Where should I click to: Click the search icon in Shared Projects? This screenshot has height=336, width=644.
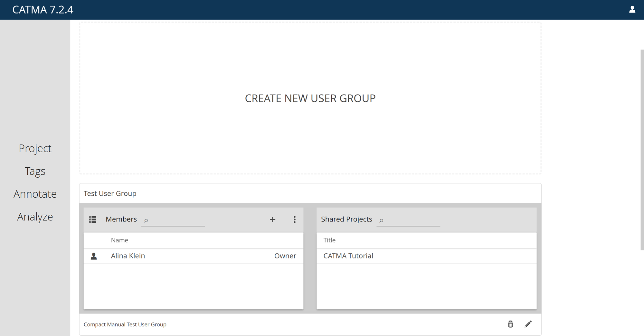[381, 221]
